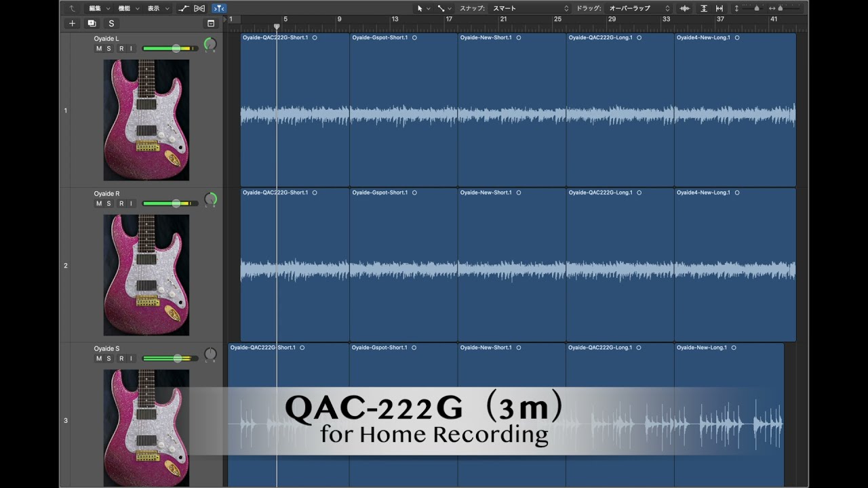Click track number 2 in the header
The image size is (868, 488).
pos(66,266)
